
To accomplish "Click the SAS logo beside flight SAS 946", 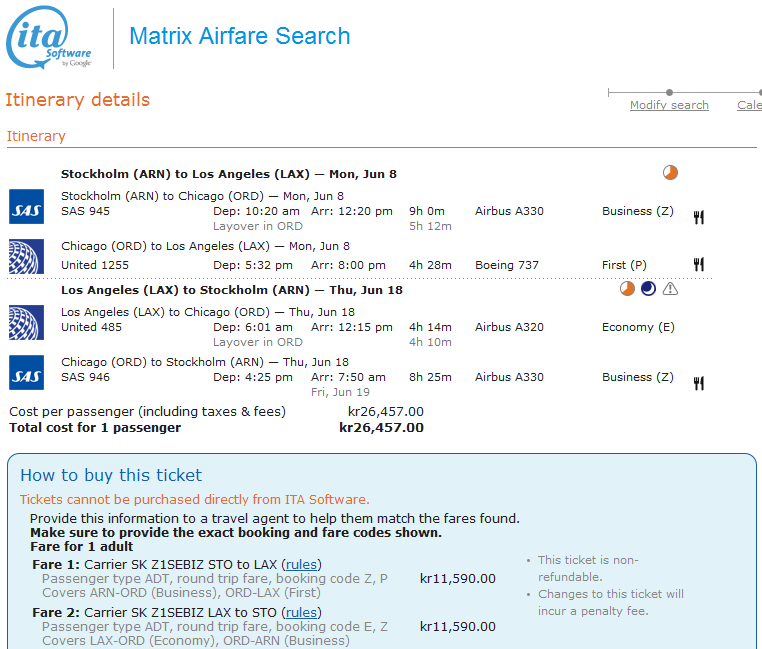I will 26,372.
